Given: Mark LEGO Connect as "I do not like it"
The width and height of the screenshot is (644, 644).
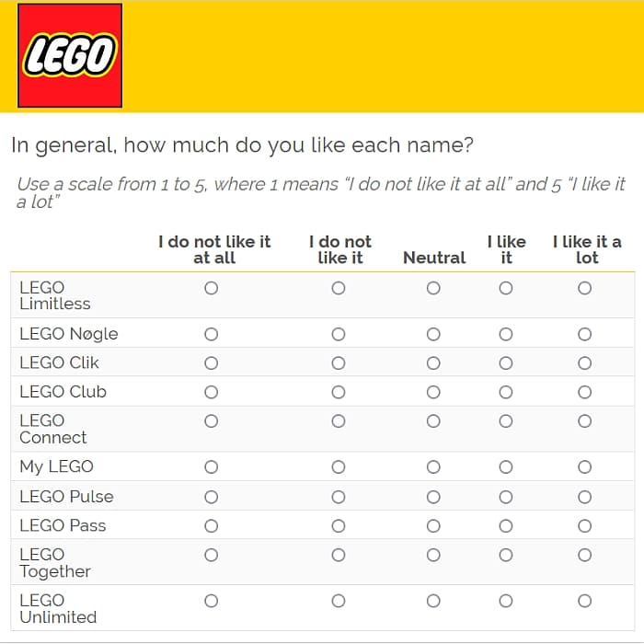Looking at the screenshot, I should pyautogui.click(x=339, y=421).
